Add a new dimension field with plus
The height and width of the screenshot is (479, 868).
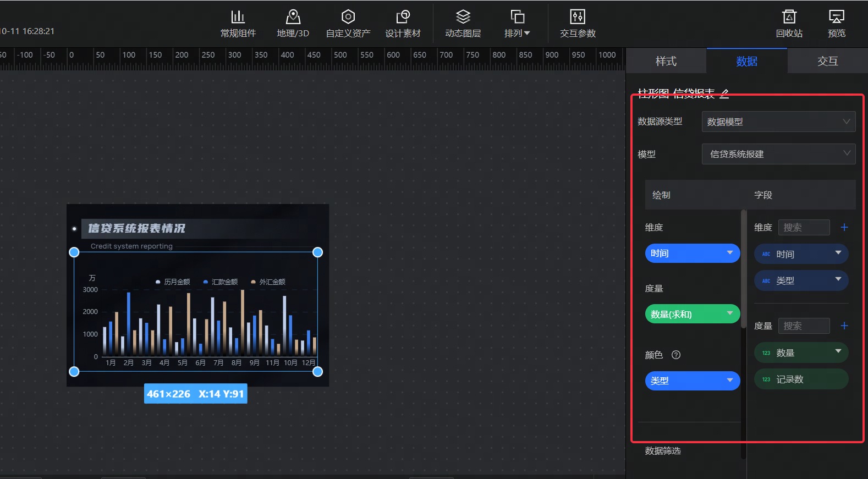(844, 228)
